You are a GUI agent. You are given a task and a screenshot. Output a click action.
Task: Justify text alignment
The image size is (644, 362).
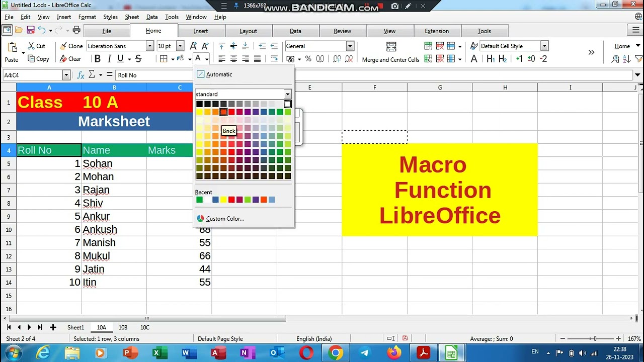tap(257, 59)
